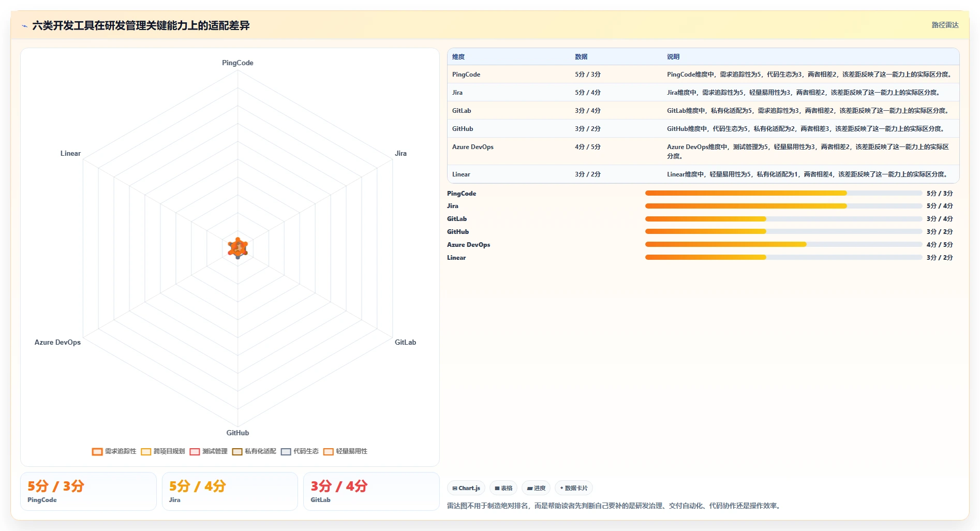The width and height of the screenshot is (980, 531).
Task: Click the Azure DevOps radar axis label
Action: (x=57, y=342)
